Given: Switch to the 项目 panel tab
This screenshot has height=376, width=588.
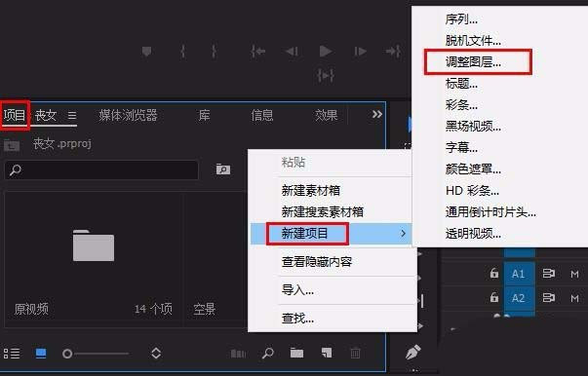Looking at the screenshot, I should 15,115.
